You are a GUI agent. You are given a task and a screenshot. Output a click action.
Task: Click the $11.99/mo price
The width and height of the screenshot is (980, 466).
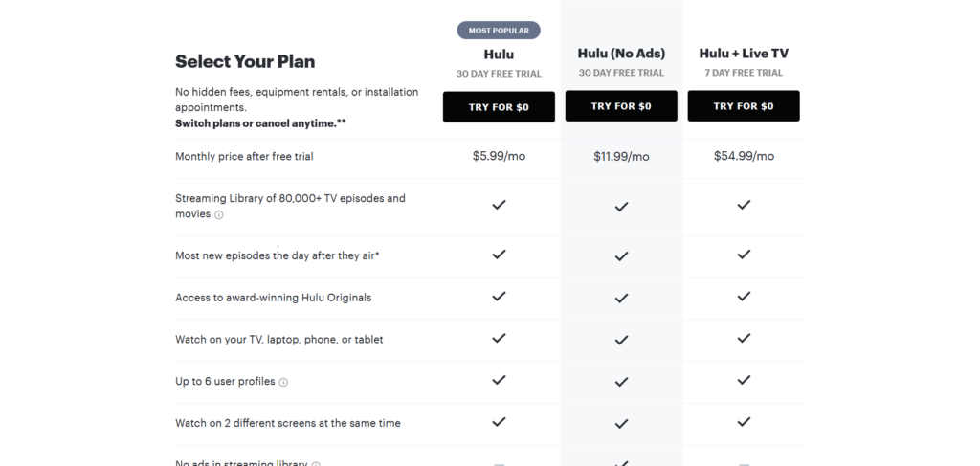tap(621, 157)
